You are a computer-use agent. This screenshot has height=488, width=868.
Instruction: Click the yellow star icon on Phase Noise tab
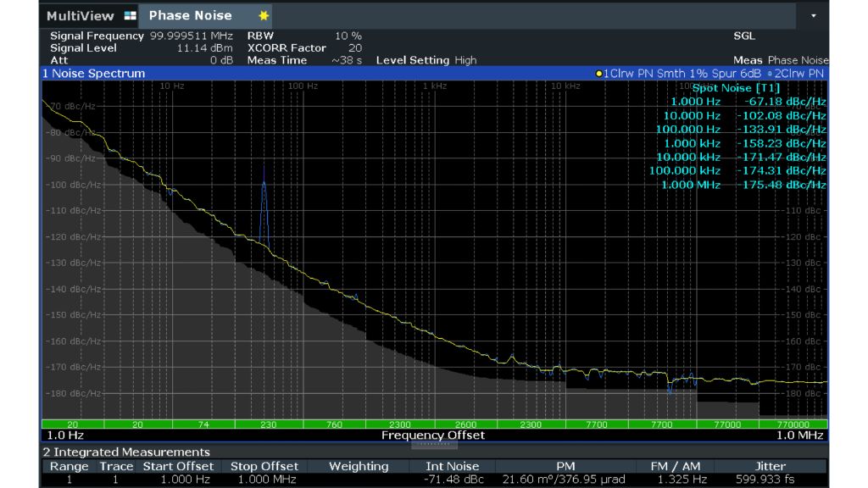tap(264, 16)
